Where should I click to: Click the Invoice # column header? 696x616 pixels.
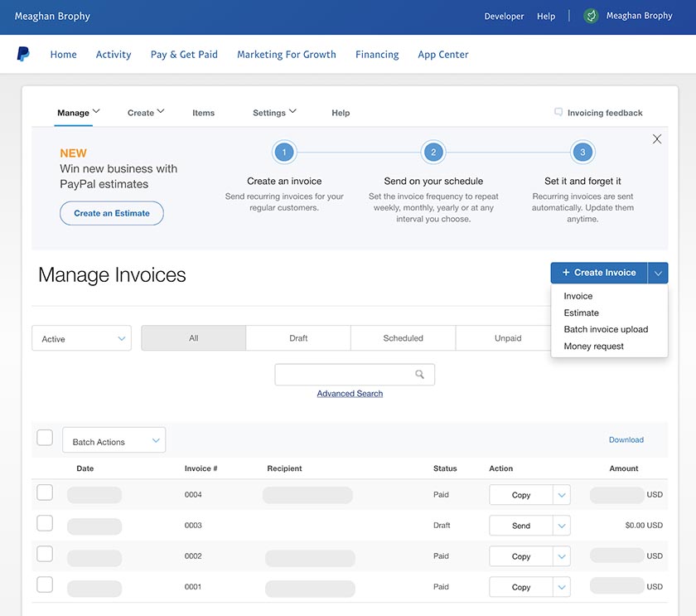[x=201, y=468]
